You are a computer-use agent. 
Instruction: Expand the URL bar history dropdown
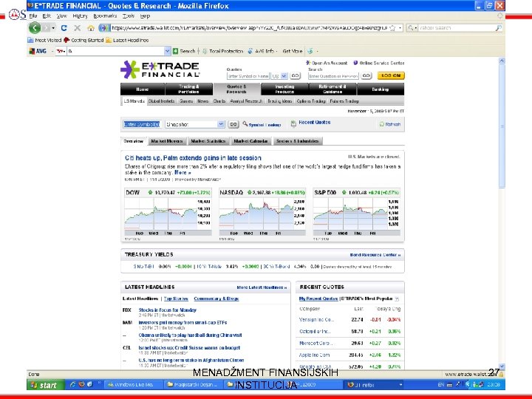[x=400, y=28]
